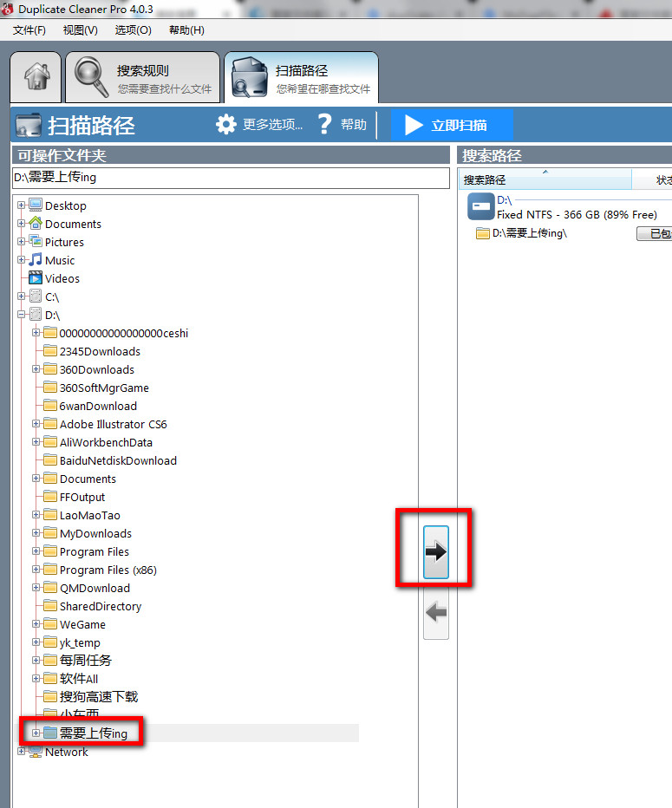672x808 pixels.
Task: Open the 选项(O) menu
Action: tap(133, 30)
